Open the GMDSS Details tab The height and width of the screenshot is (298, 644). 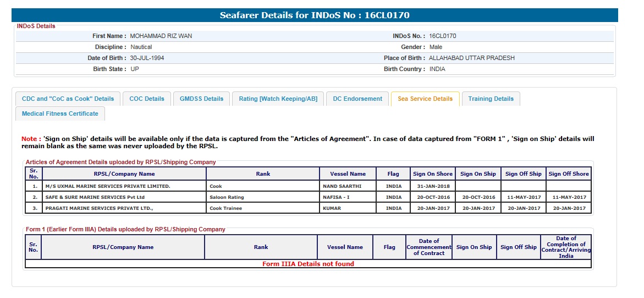click(202, 99)
